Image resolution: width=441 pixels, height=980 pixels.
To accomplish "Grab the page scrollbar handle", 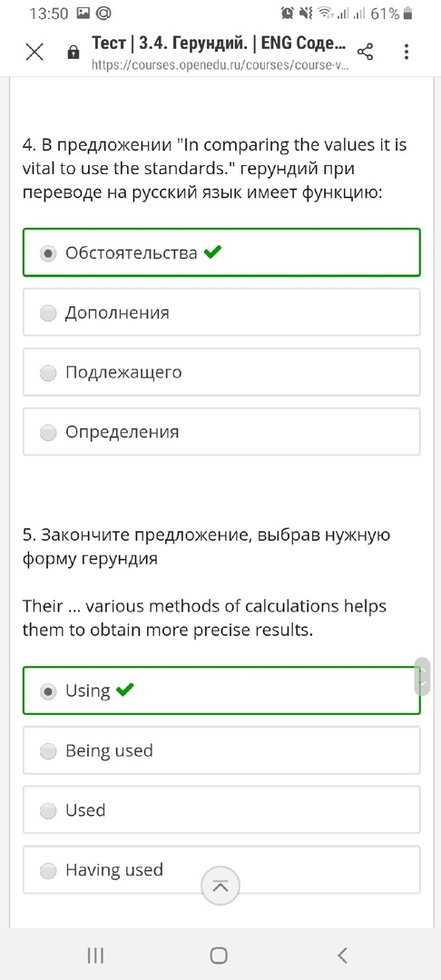I will coord(422,676).
